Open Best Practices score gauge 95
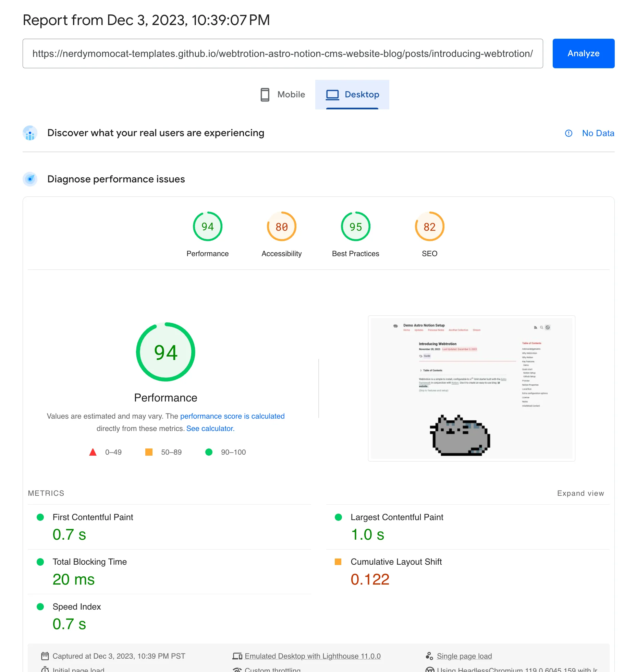Screen dimensions: 636x672 click(x=355, y=227)
